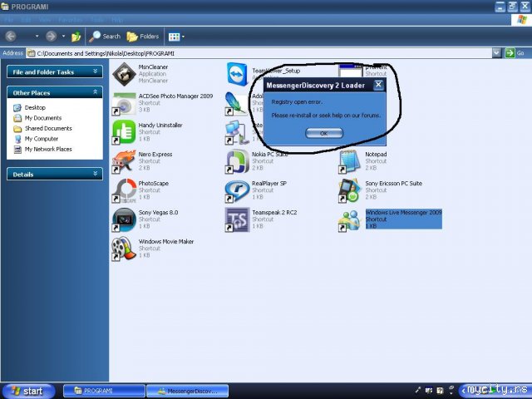The width and height of the screenshot is (532, 399).
Task: Toggle the Folders pane button
Action: [143, 37]
